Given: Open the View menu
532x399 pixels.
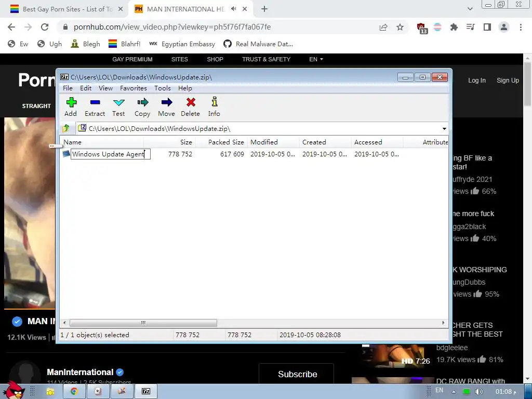Looking at the screenshot, I should (105, 88).
